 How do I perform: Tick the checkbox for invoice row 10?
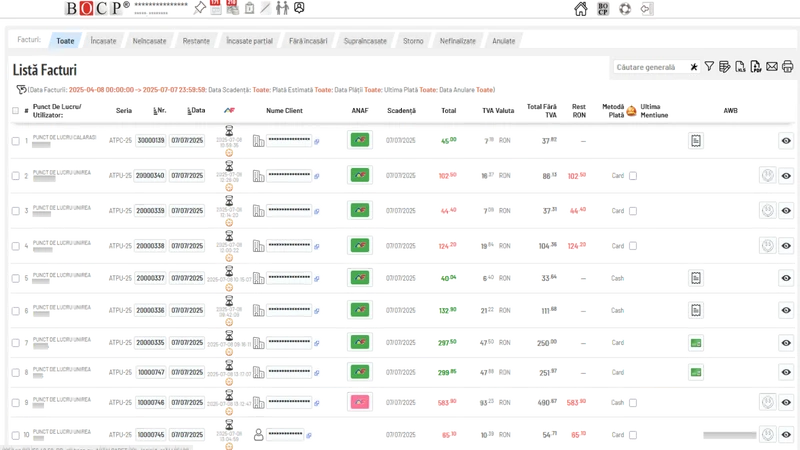pos(16,436)
